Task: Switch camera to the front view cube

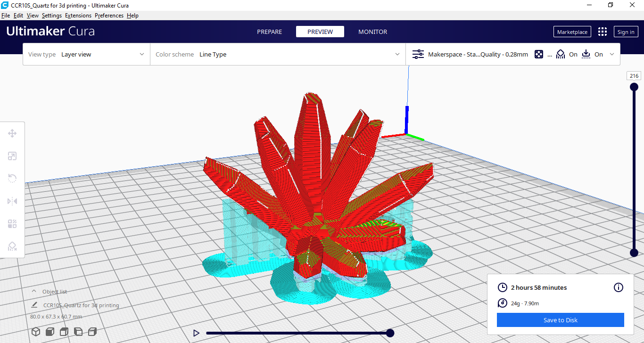Action: (x=50, y=332)
